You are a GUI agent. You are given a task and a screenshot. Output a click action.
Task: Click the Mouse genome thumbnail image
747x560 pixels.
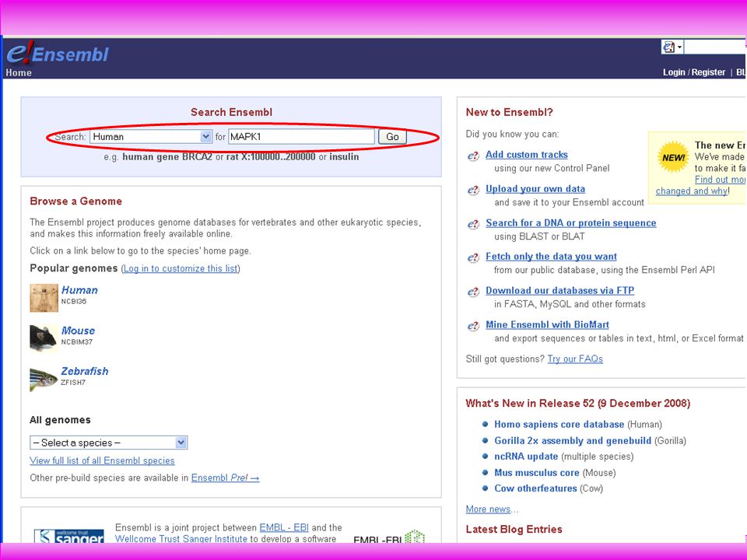(44, 338)
